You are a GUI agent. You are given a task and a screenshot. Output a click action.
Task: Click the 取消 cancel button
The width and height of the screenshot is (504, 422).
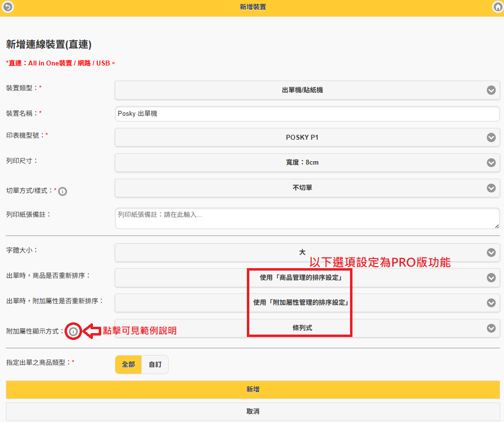click(253, 411)
